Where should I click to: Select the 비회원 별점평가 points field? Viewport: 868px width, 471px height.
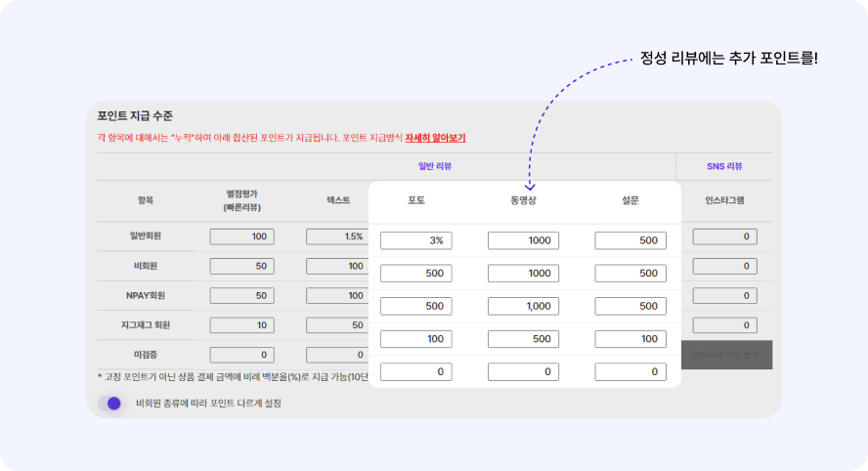[x=241, y=266]
